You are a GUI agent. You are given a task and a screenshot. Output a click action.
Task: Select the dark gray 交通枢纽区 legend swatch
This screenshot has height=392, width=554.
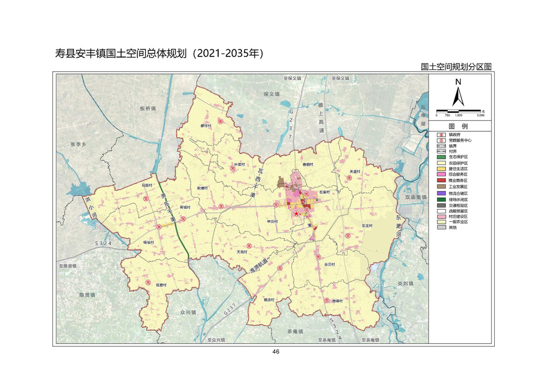(x=441, y=205)
